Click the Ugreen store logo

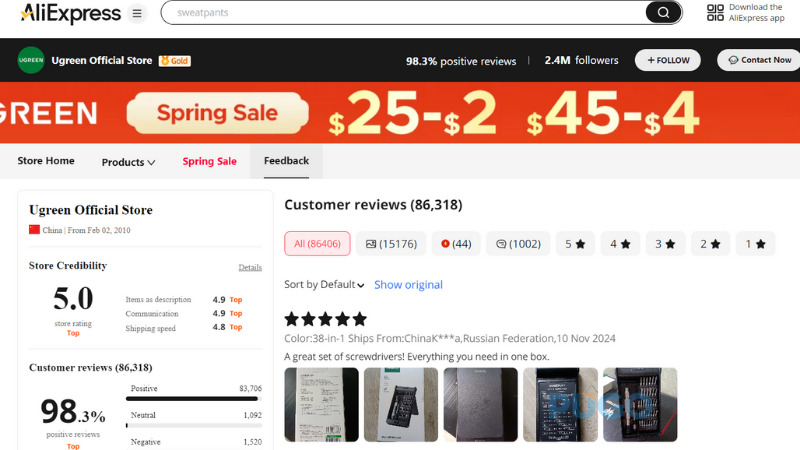pos(31,60)
